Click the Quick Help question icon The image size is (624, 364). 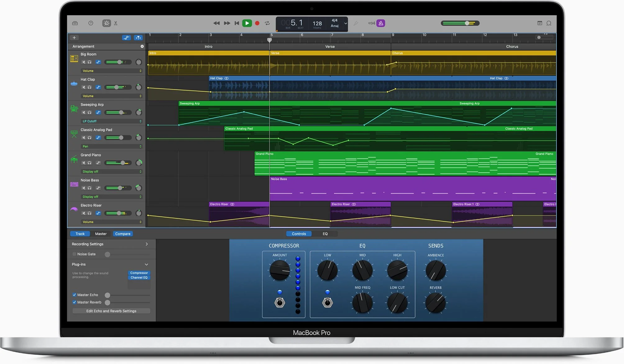91,23
